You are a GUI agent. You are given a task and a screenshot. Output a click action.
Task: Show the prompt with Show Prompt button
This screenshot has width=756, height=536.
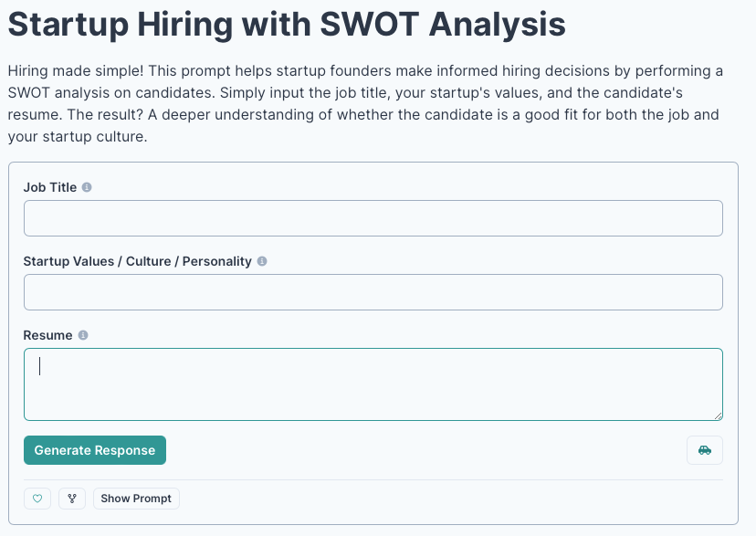click(136, 499)
